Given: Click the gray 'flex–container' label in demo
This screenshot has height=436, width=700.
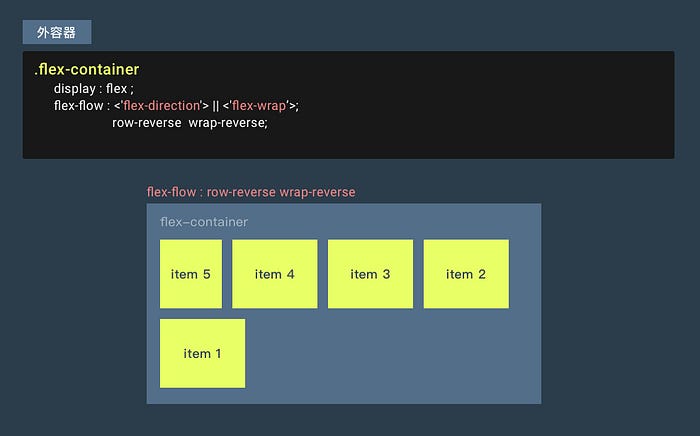Looking at the screenshot, I should [204, 222].
